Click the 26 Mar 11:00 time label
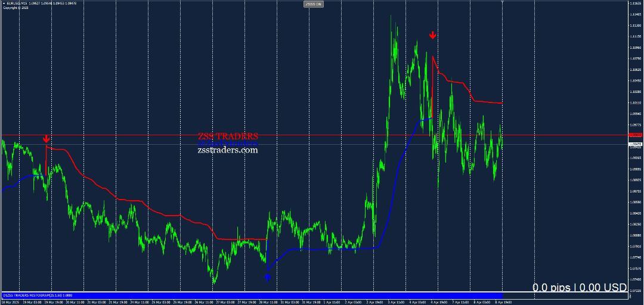 click(x=204, y=302)
